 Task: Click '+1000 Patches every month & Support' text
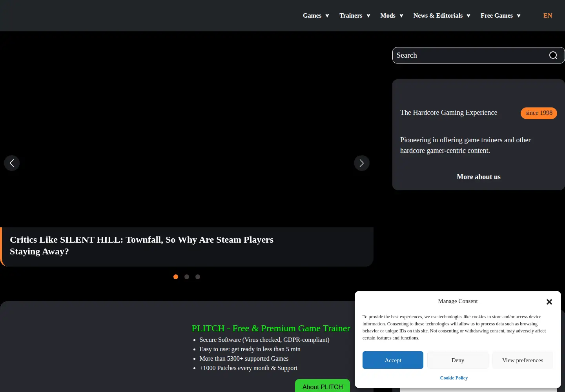click(x=248, y=368)
